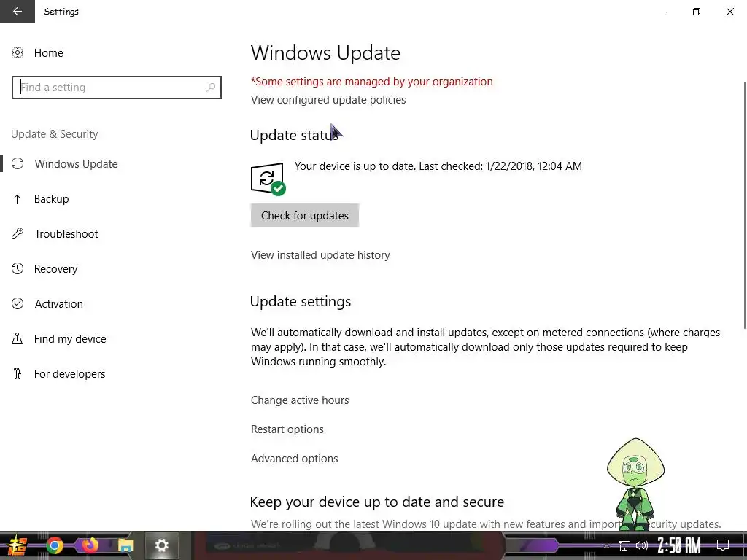Restore down the Settings window
747x560 pixels.
pyautogui.click(x=697, y=12)
